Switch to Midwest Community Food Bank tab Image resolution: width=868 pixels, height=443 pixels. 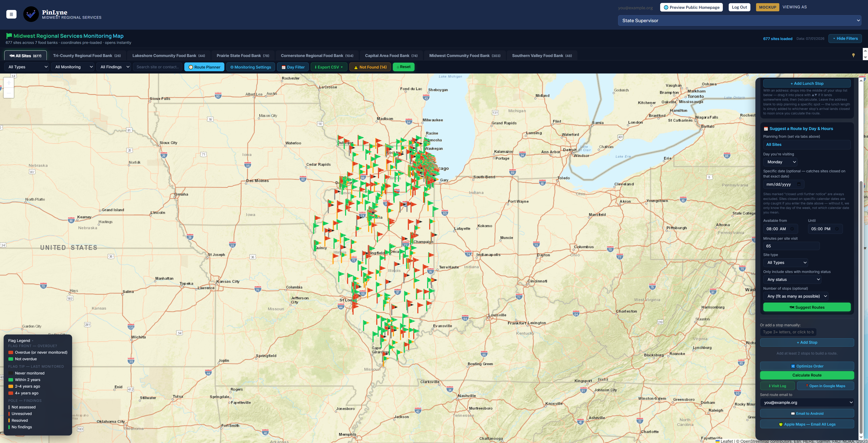pos(465,56)
